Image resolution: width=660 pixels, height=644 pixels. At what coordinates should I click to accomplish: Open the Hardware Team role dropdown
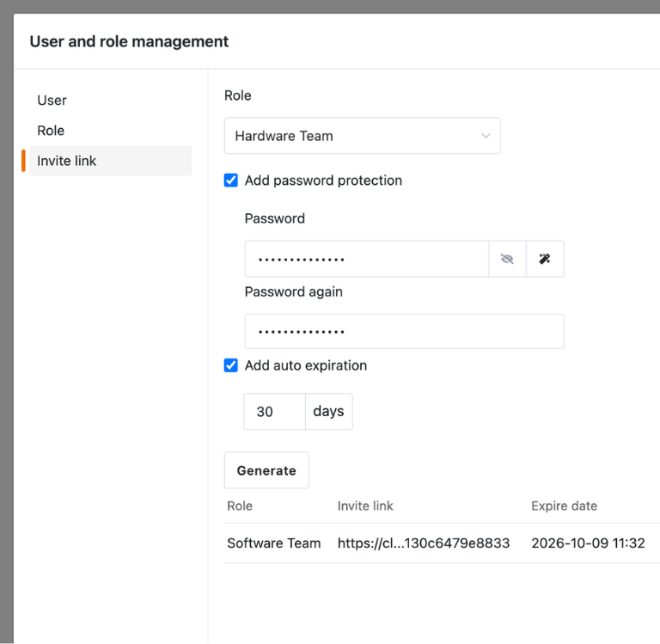click(363, 136)
